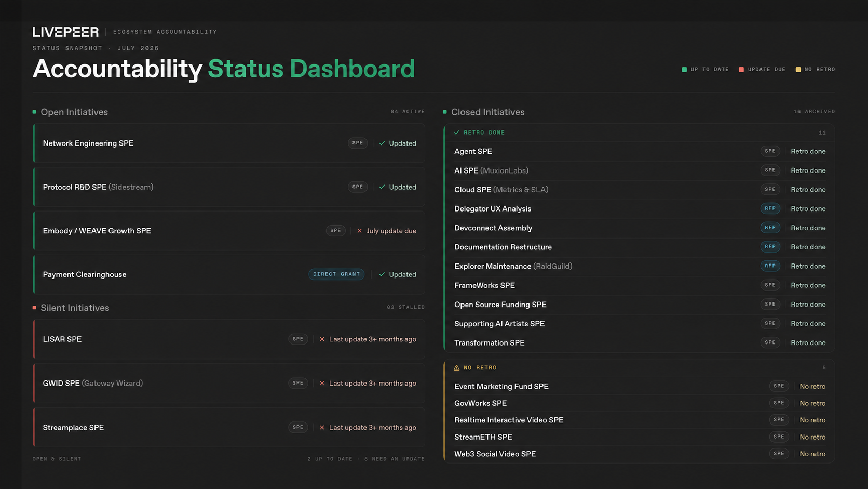Open the GWID SPE (Gateway Wizard) card
This screenshot has height=489, width=868.
pyautogui.click(x=229, y=384)
